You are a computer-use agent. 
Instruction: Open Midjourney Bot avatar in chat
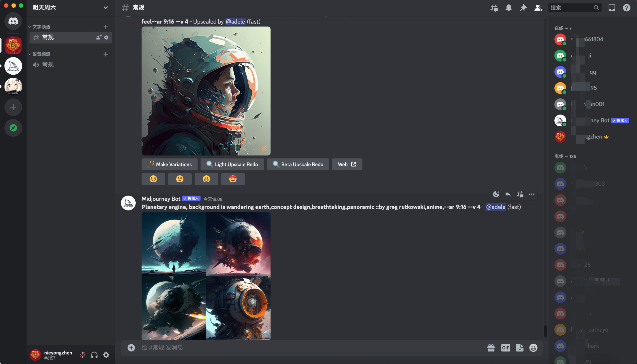tap(128, 203)
